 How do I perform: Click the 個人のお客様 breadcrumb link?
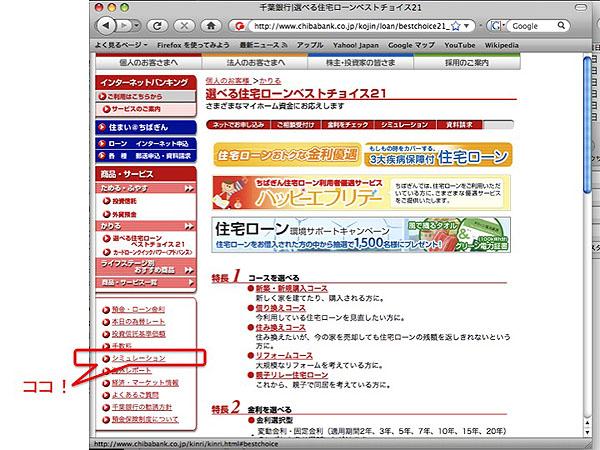tap(228, 81)
